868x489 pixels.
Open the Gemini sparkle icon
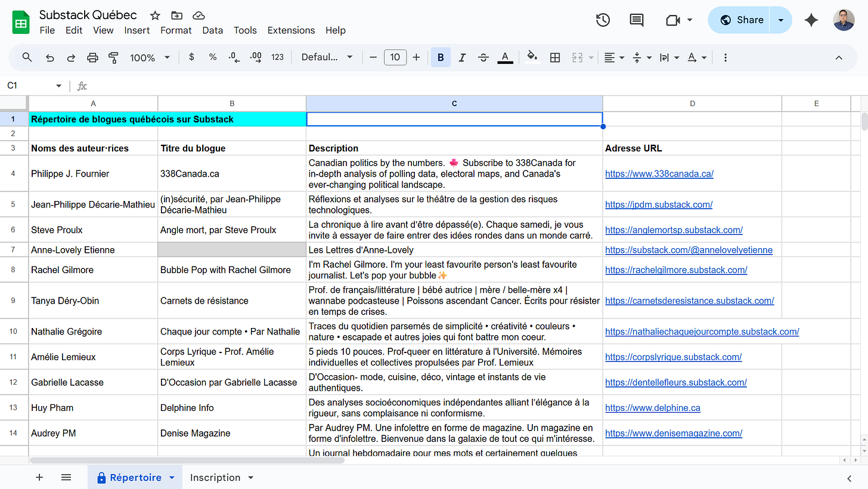811,20
